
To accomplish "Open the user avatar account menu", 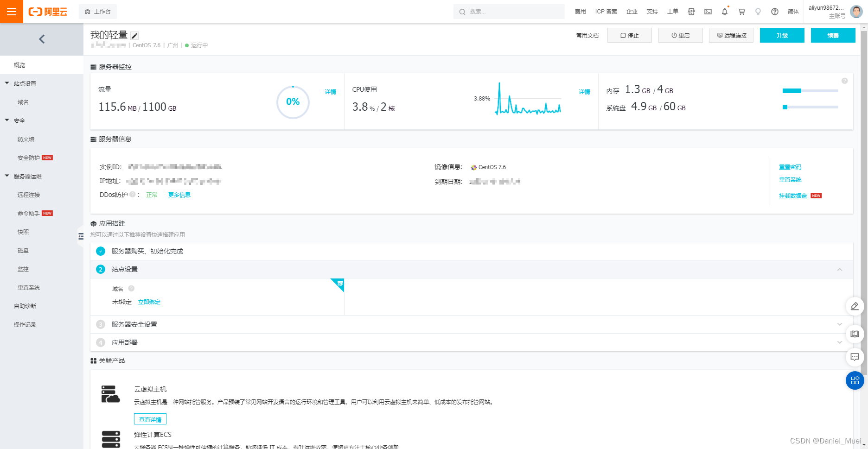I will pyautogui.click(x=856, y=12).
